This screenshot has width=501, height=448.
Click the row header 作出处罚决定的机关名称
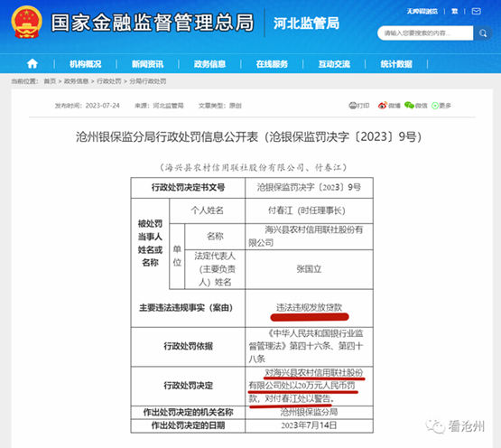pos(188,412)
